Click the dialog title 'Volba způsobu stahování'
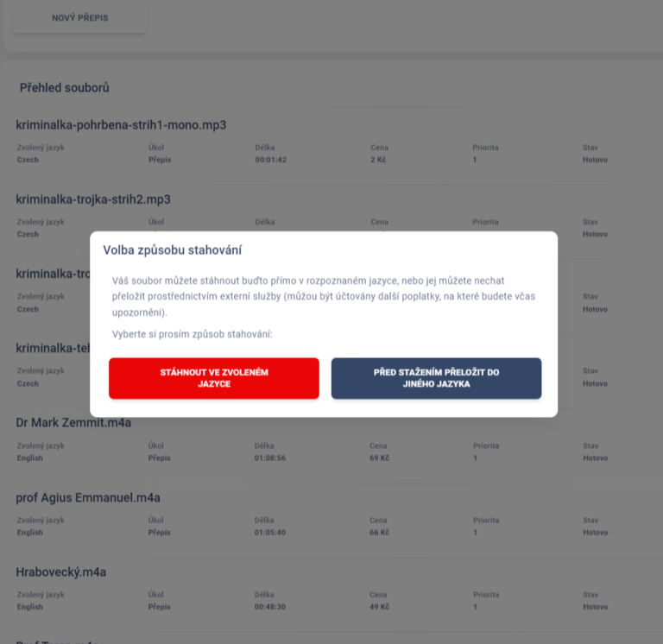Viewport: 663px width, 644px height. pos(172,250)
